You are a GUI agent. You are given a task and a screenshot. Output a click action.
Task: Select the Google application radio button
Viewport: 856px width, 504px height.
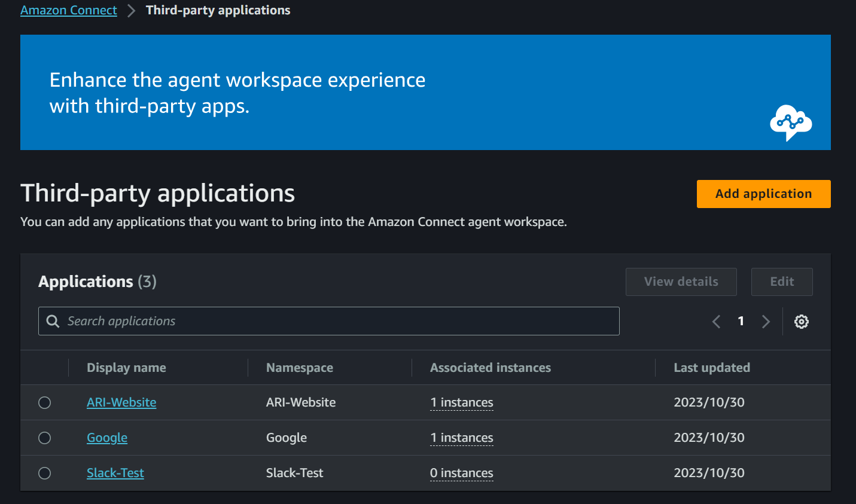click(45, 438)
